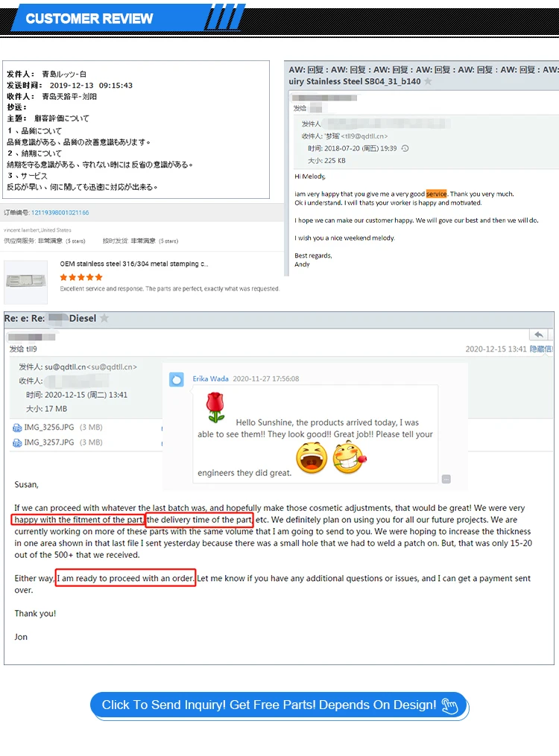This screenshot has height=756, width=559.
Task: Click the laughing emoji in the chat bubble
Action: 312,458
